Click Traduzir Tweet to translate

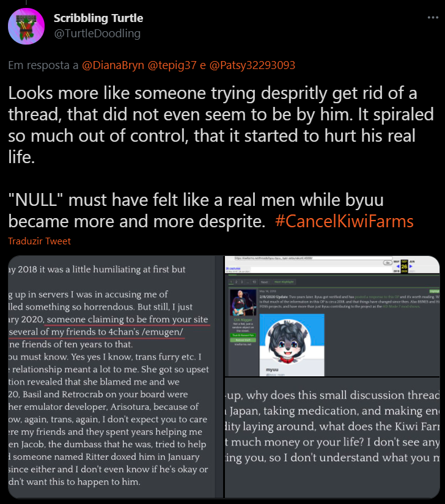point(39,241)
